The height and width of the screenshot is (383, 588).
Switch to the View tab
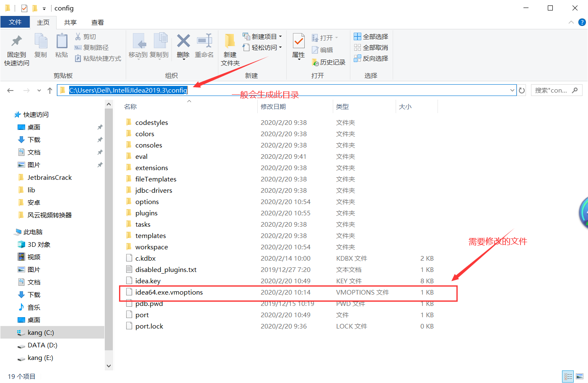coord(98,22)
